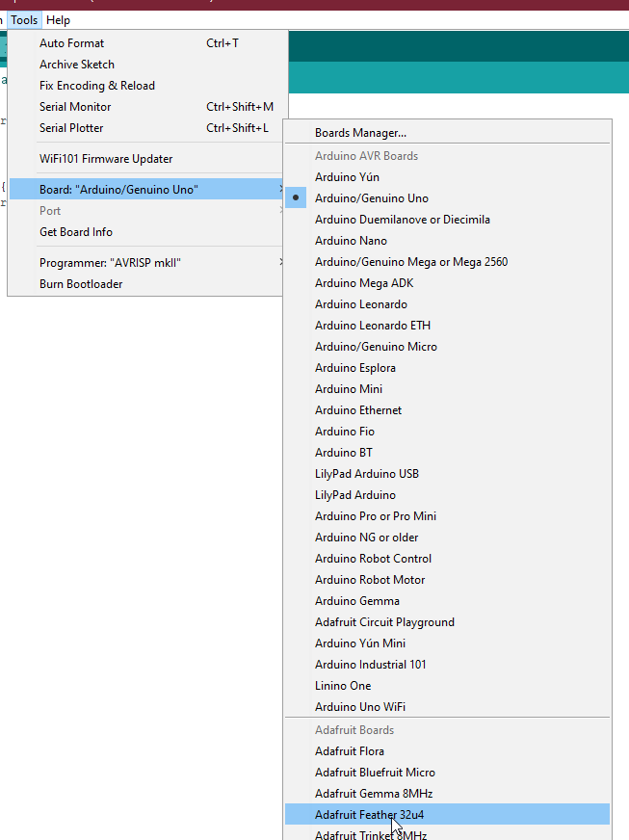This screenshot has height=840, width=629.
Task: Select the LilyPad Arduino entry
Action: pos(447,495)
